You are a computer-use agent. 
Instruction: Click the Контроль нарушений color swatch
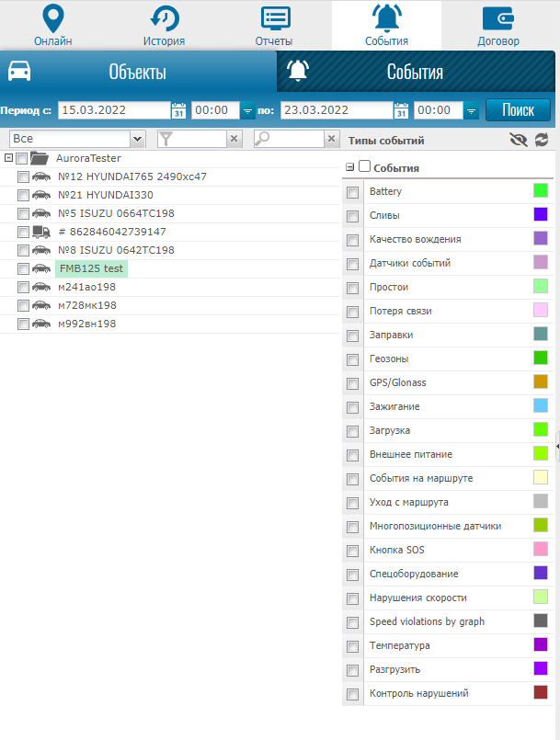(541, 692)
